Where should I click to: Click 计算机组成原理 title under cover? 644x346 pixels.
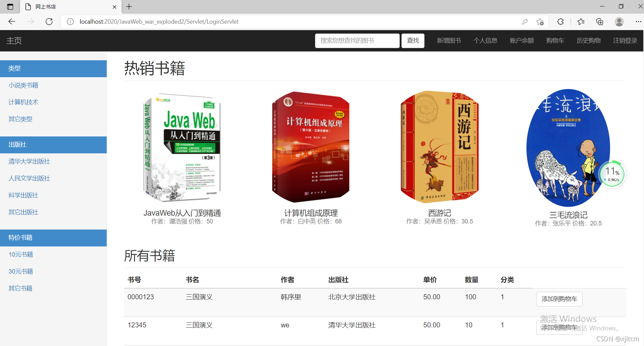coord(311,213)
